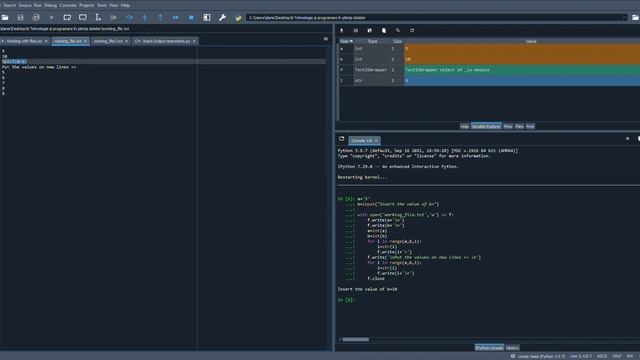This screenshot has height=360, width=640.
Task: Open the Debug menu
Action: point(51,5)
